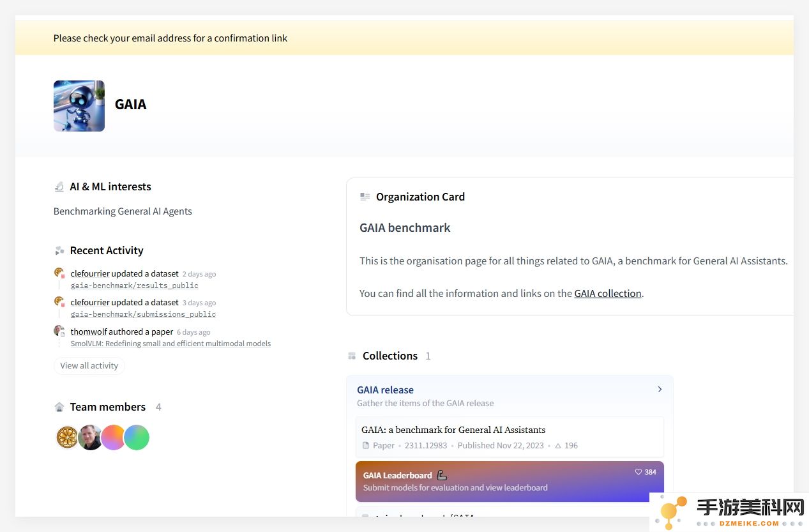Screen dimensions: 809x532
Task: Click the GAIA organization name heading
Action: tap(130, 105)
